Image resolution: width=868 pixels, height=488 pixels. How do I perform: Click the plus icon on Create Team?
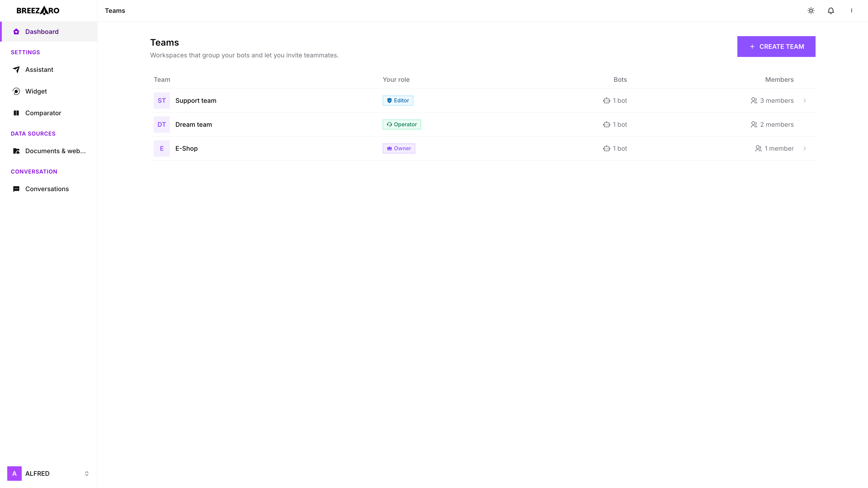click(752, 47)
